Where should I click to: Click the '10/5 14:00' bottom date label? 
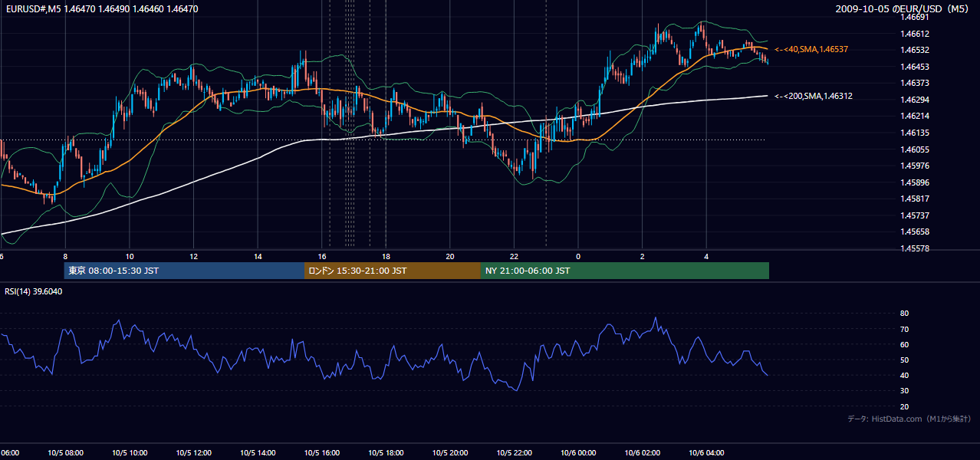pos(258,453)
